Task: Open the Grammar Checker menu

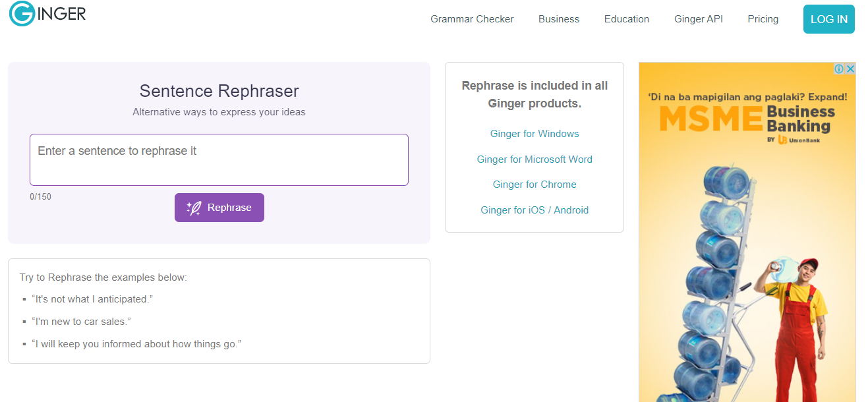Action: pos(472,19)
